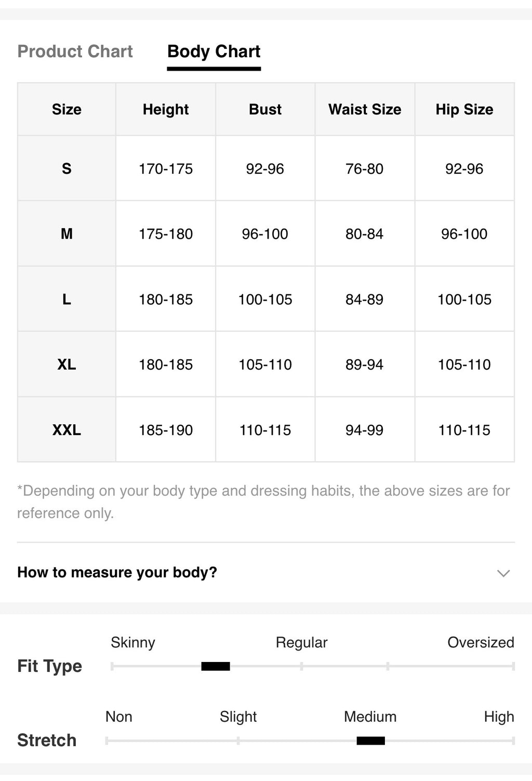The width and height of the screenshot is (532, 781).
Task: Select the M size row label
Action: click(66, 234)
